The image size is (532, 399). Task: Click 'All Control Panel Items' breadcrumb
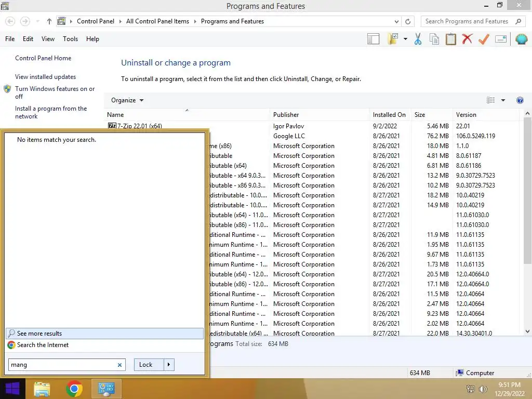point(157,21)
